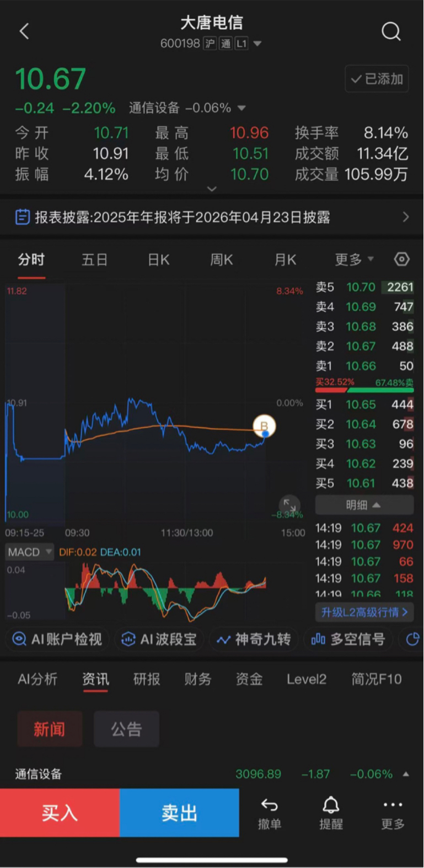Open AI波段宝 tool
The width and height of the screenshot is (424, 868).
pyautogui.click(x=159, y=639)
